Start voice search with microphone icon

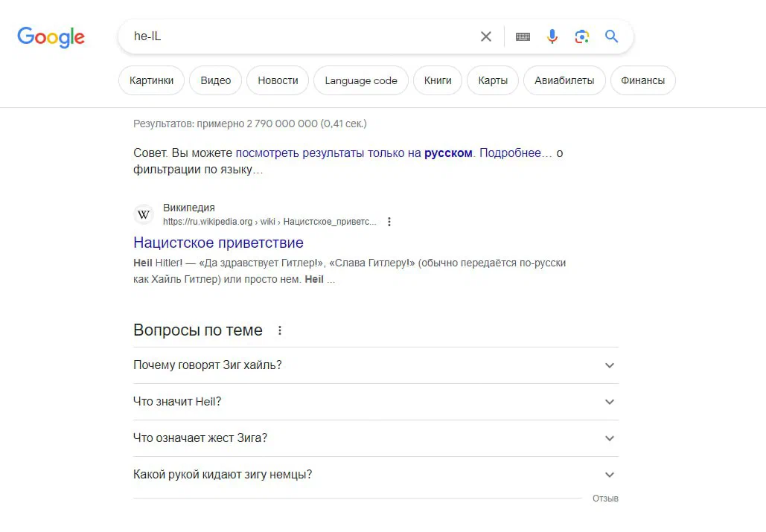[552, 36]
